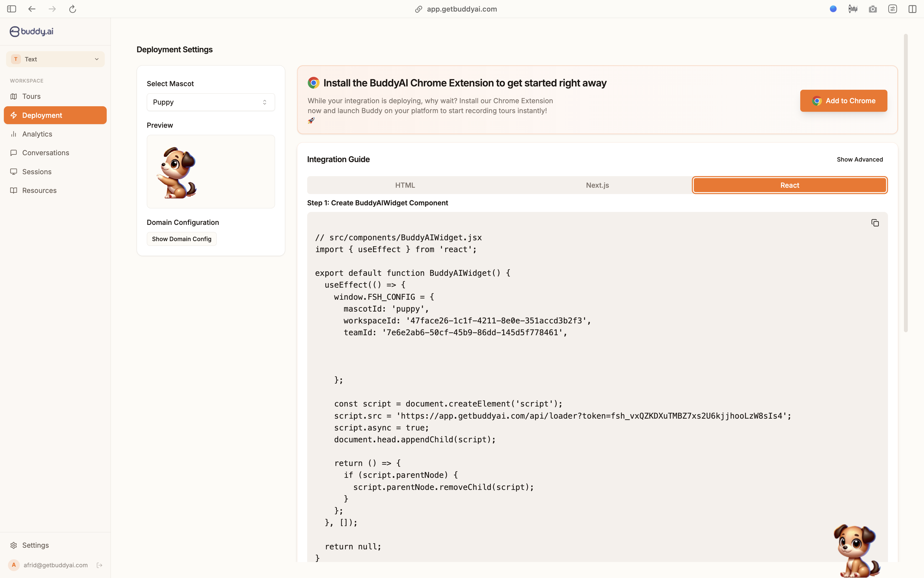Click the afrid@getbuddyai.com account email
The width and height of the screenshot is (924, 578).
pos(56,565)
